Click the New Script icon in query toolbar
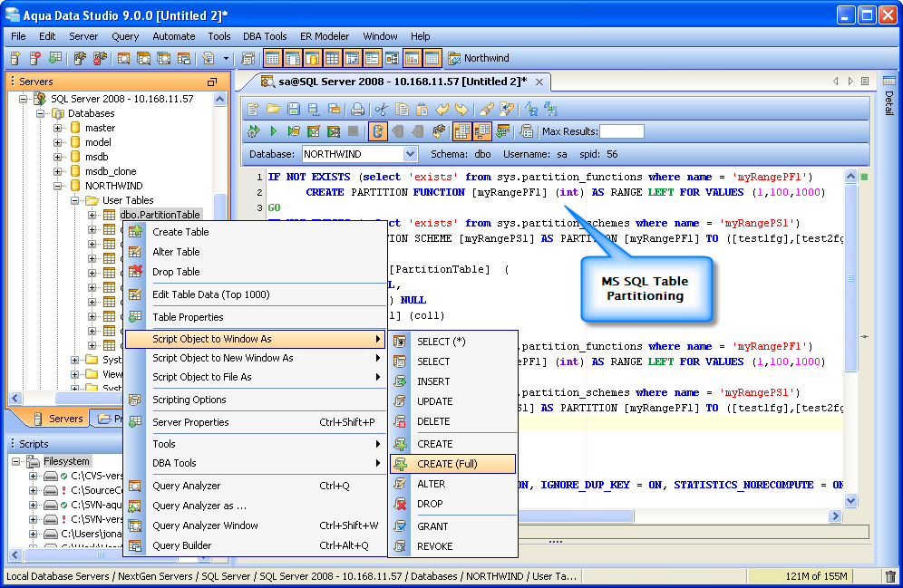The image size is (903, 588). click(x=253, y=109)
